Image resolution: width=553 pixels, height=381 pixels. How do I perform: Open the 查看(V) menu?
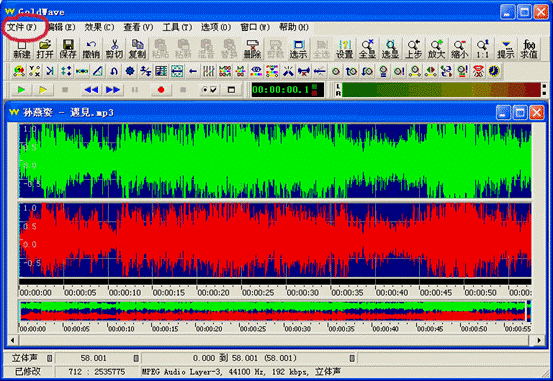click(x=138, y=27)
